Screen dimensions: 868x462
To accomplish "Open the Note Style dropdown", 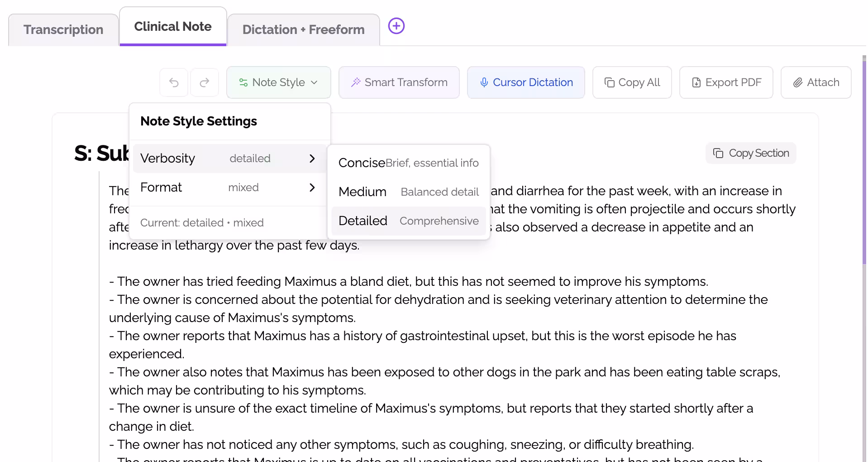I will pyautogui.click(x=278, y=82).
